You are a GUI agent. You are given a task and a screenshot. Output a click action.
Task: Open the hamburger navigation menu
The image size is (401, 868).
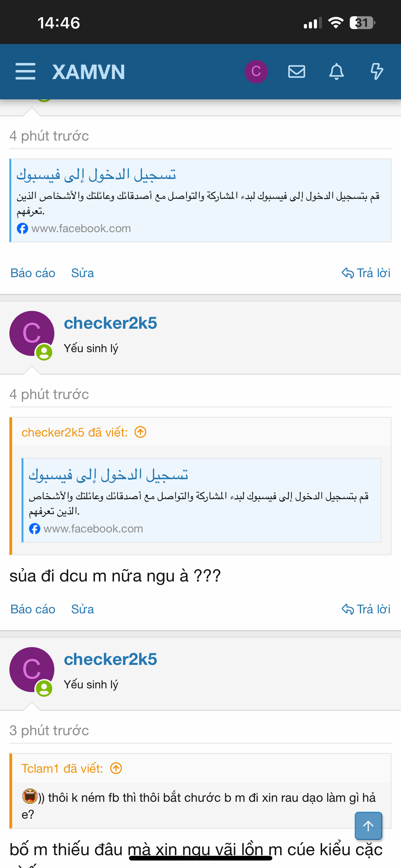tap(25, 72)
